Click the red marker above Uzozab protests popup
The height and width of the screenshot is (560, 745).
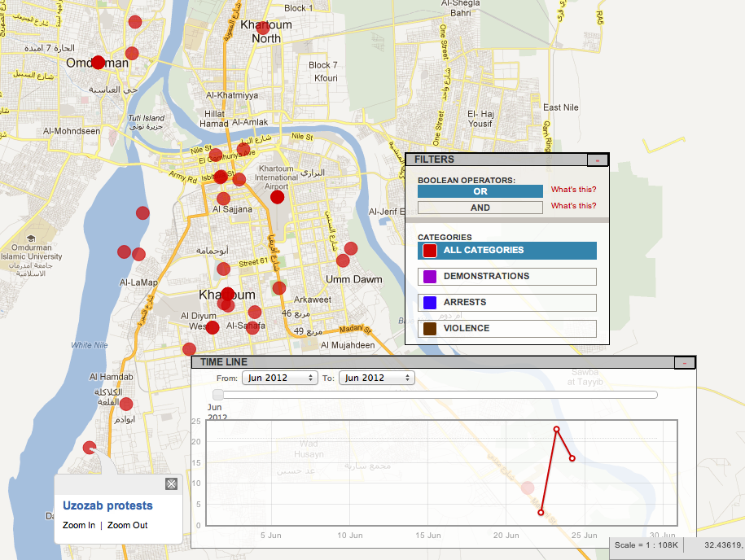(90, 446)
